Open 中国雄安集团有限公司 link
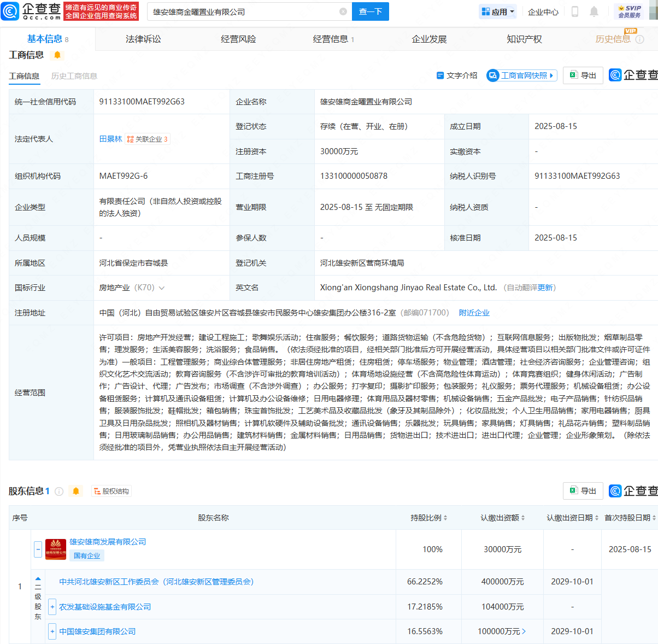 pos(97,631)
